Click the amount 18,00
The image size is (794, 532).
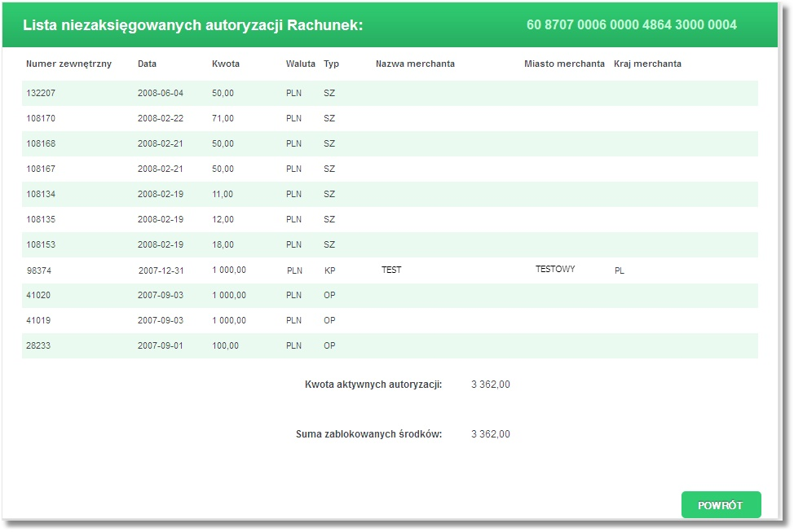point(223,245)
